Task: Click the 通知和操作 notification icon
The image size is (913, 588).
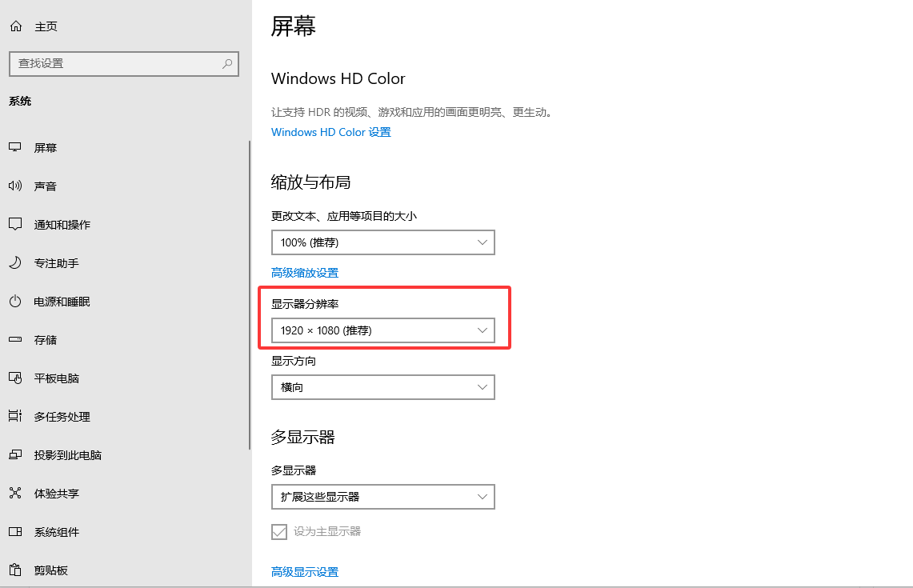Action: (15, 225)
